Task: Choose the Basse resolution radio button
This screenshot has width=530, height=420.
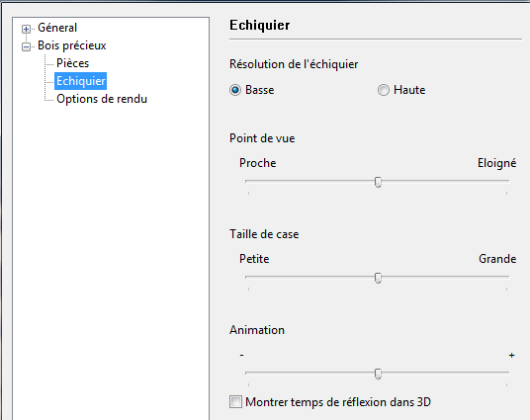Action: pyautogui.click(x=235, y=90)
